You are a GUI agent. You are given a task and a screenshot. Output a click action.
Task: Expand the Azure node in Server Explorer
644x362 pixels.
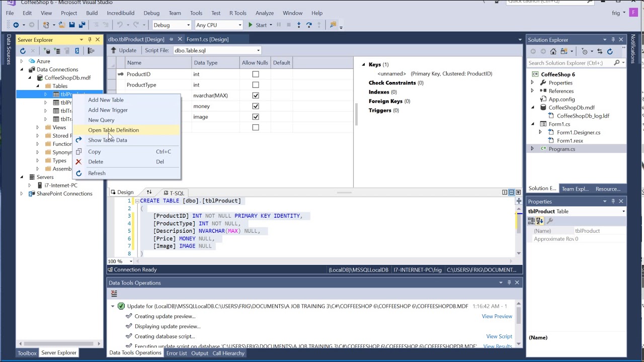22,61
